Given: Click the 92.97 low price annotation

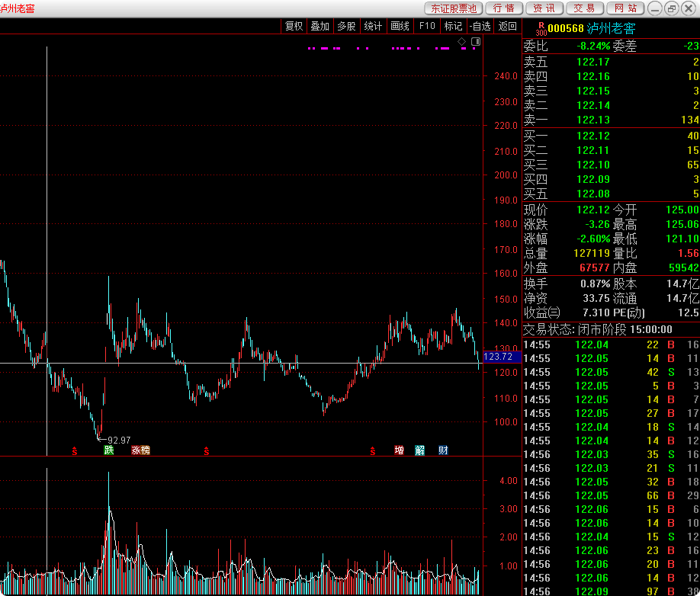Looking at the screenshot, I should click(119, 441).
